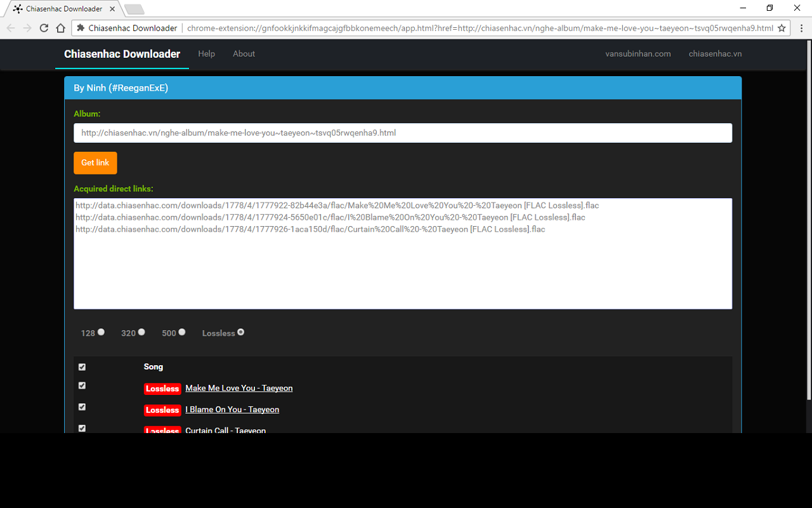
Task: Open a new browser tab
Action: [x=134, y=9]
